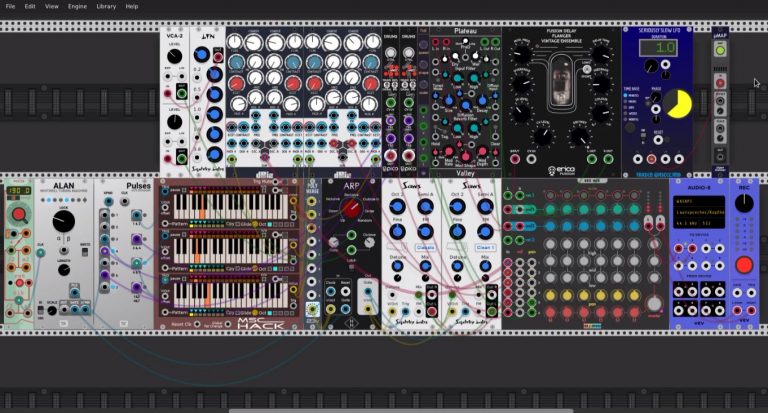
Task: Click the first yellow pan knob on mixer
Action: tap(551, 295)
